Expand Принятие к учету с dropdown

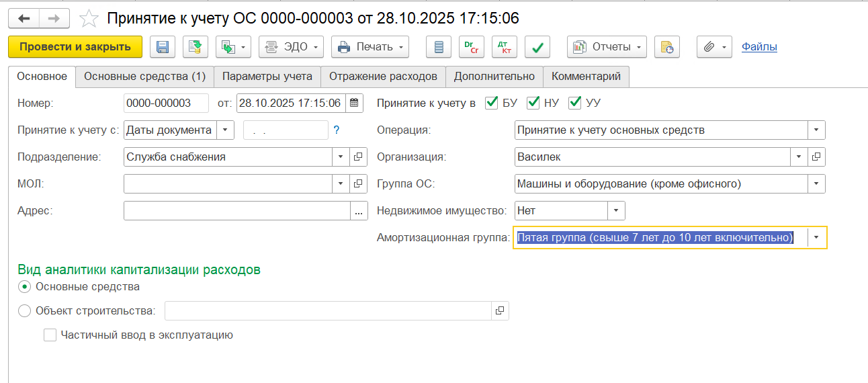pyautogui.click(x=226, y=130)
